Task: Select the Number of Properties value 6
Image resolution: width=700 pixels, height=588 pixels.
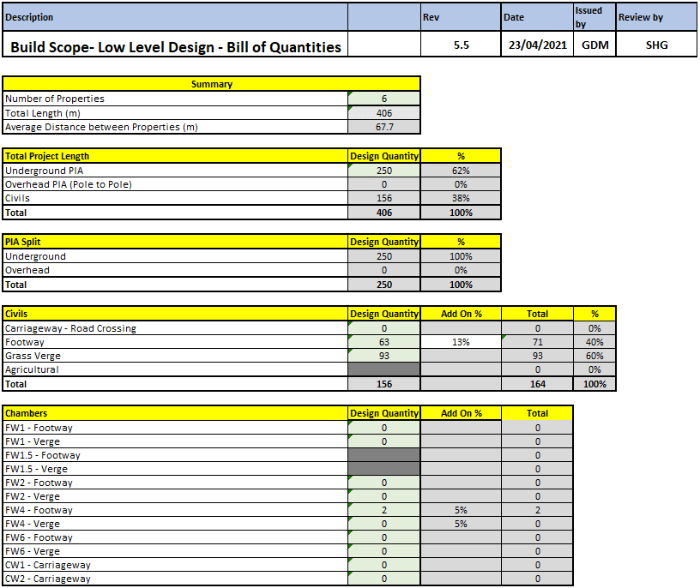Action: click(x=384, y=99)
